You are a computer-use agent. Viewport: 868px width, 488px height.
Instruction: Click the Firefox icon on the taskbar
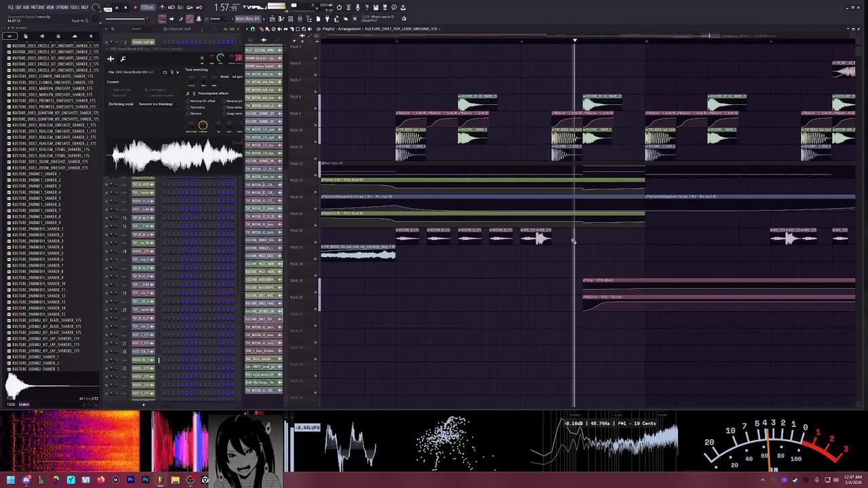100,480
